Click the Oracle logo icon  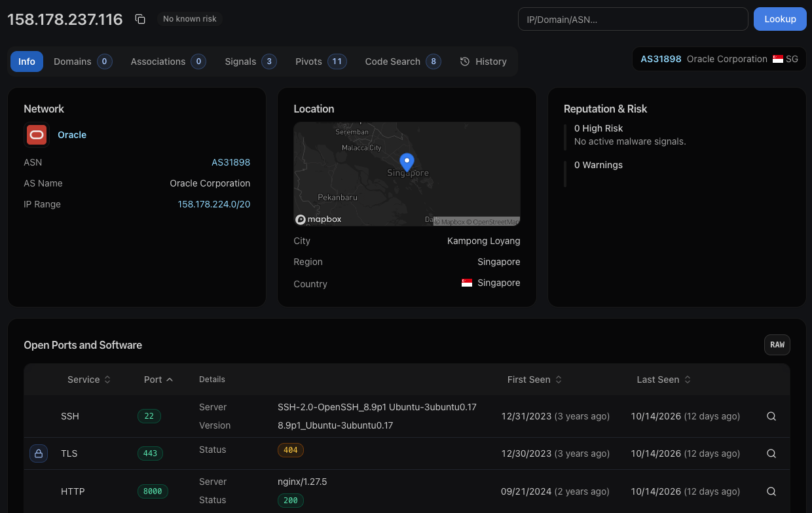click(37, 135)
